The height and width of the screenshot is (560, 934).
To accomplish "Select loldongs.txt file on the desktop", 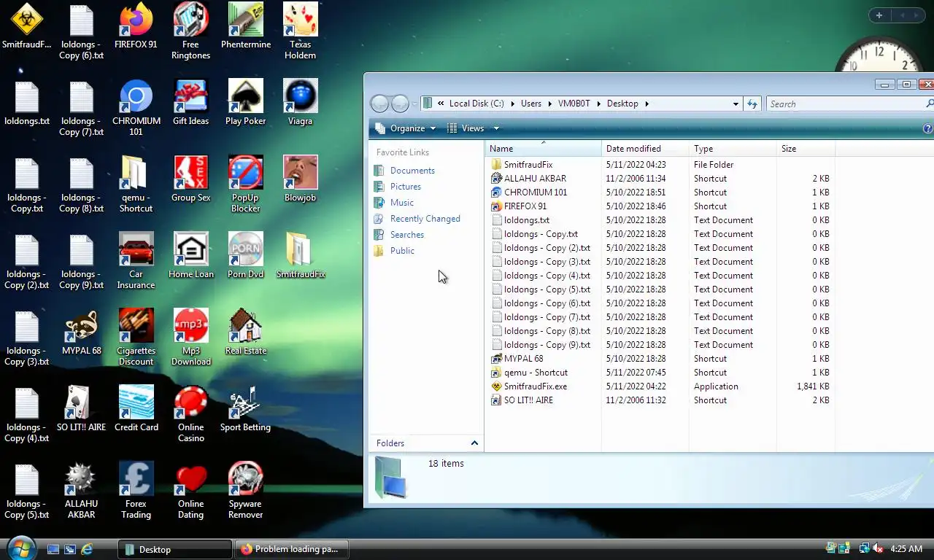I will pyautogui.click(x=26, y=103).
